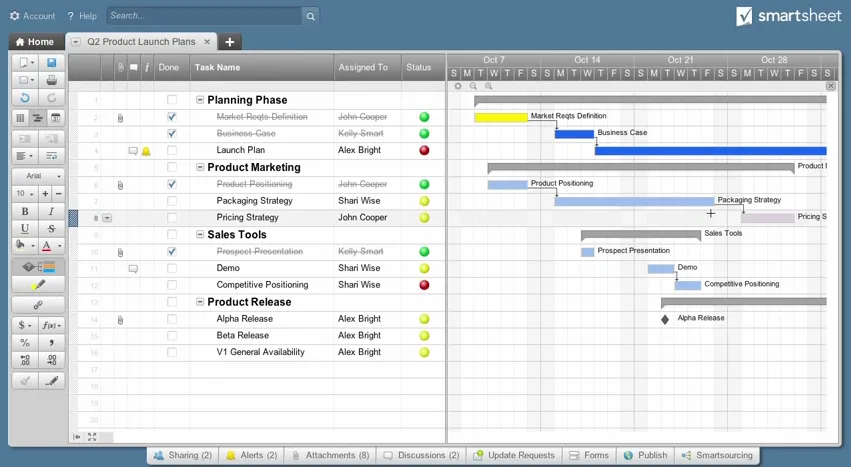The width and height of the screenshot is (851, 467).
Task: Check Done box for Alpha Release
Action: coord(172,319)
